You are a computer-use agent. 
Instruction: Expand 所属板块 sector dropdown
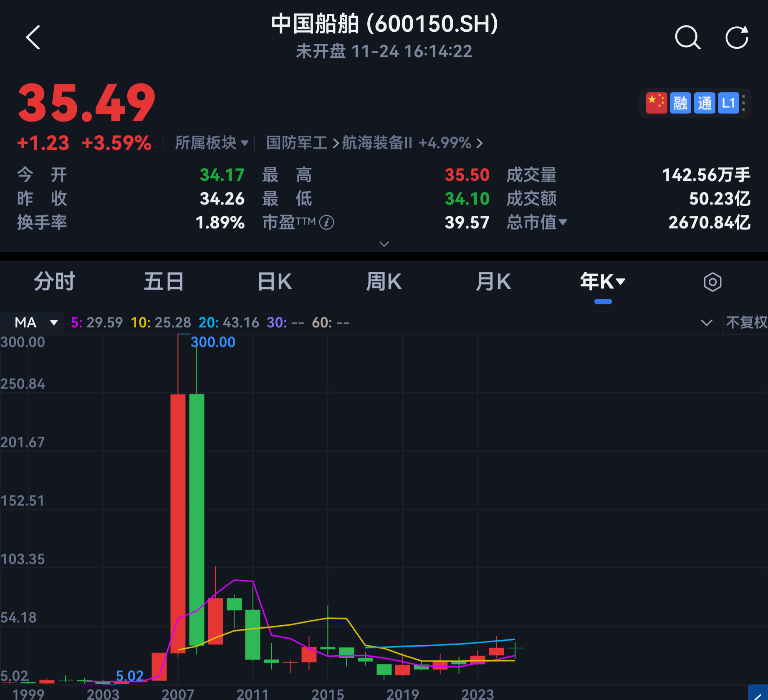212,143
